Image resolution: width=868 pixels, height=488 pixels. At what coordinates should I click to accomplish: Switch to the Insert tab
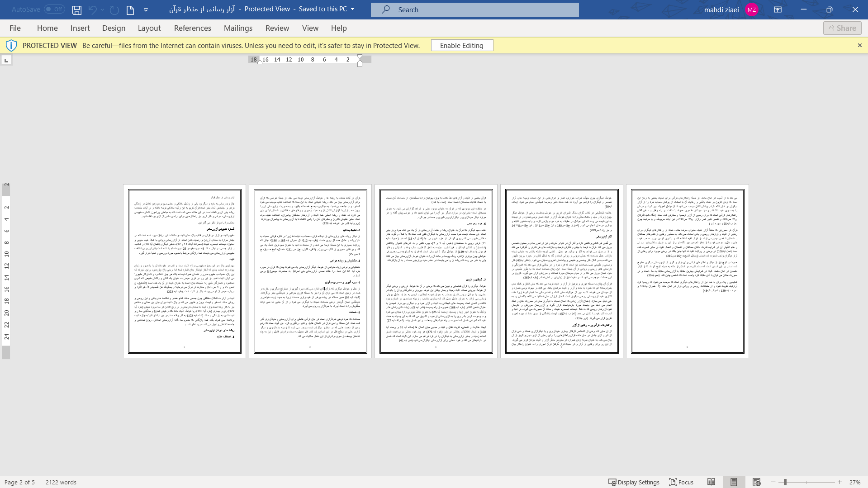click(80, 28)
